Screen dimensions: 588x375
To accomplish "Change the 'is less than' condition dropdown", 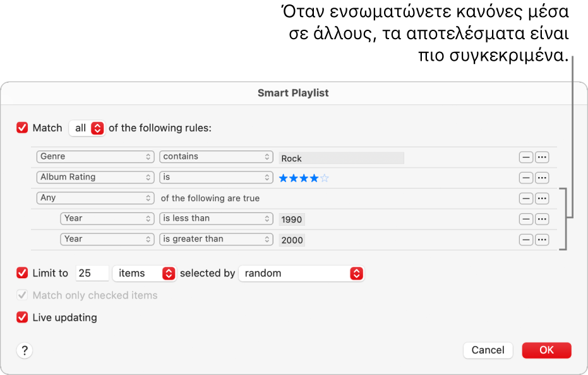I will [216, 219].
